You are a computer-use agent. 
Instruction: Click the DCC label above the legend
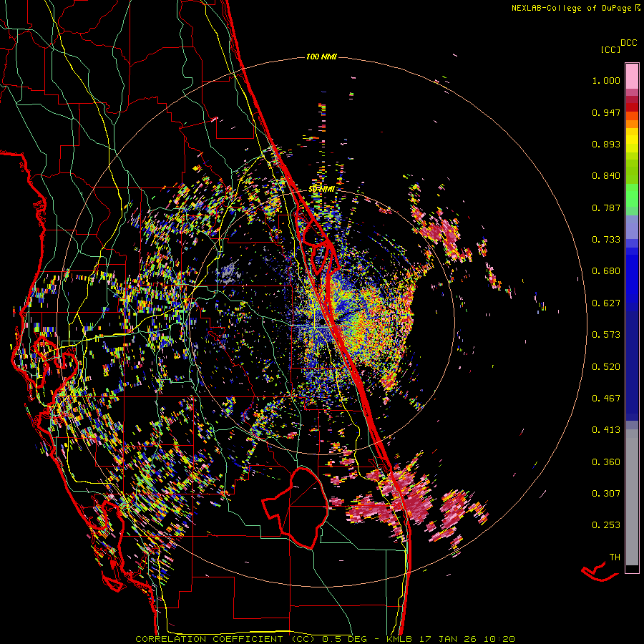(629, 43)
